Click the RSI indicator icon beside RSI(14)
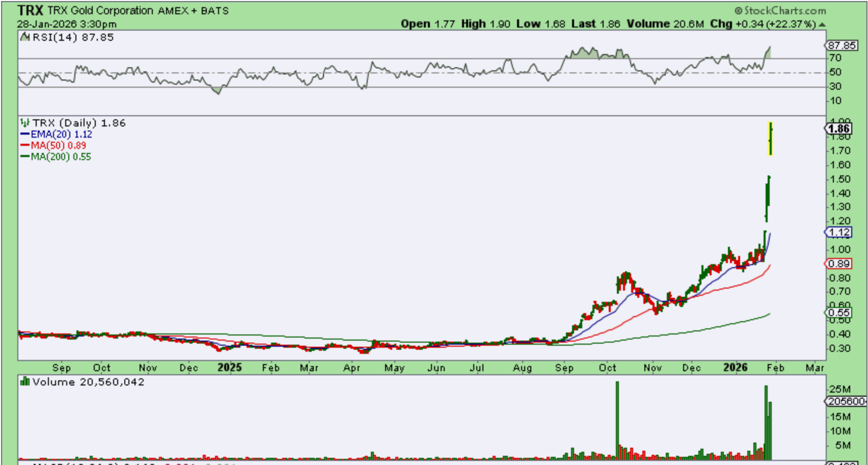 coord(24,37)
